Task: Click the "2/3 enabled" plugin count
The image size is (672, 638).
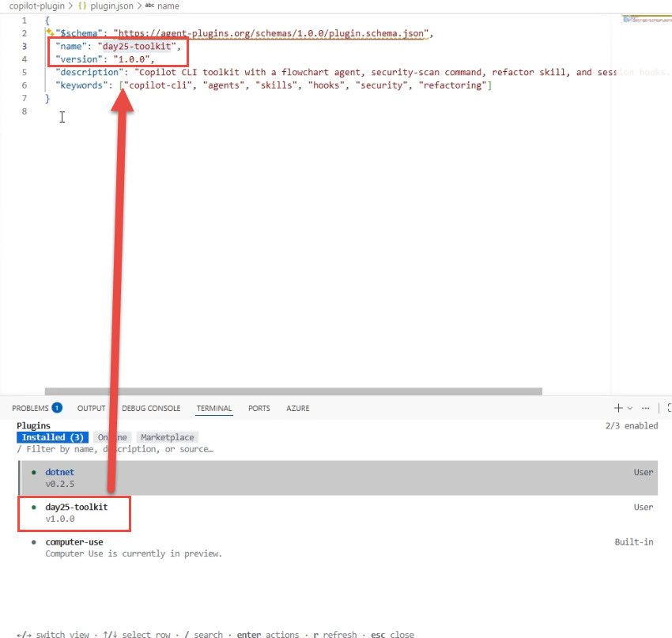Action: point(632,425)
